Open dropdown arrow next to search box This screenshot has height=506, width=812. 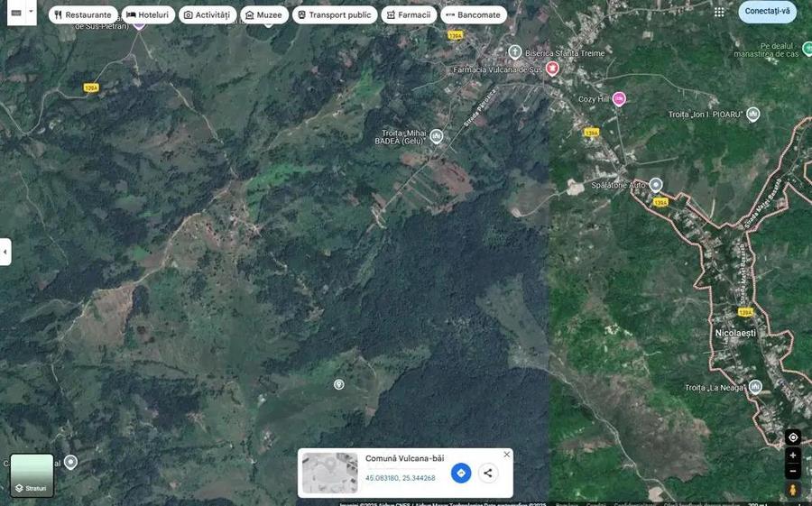click(x=32, y=13)
